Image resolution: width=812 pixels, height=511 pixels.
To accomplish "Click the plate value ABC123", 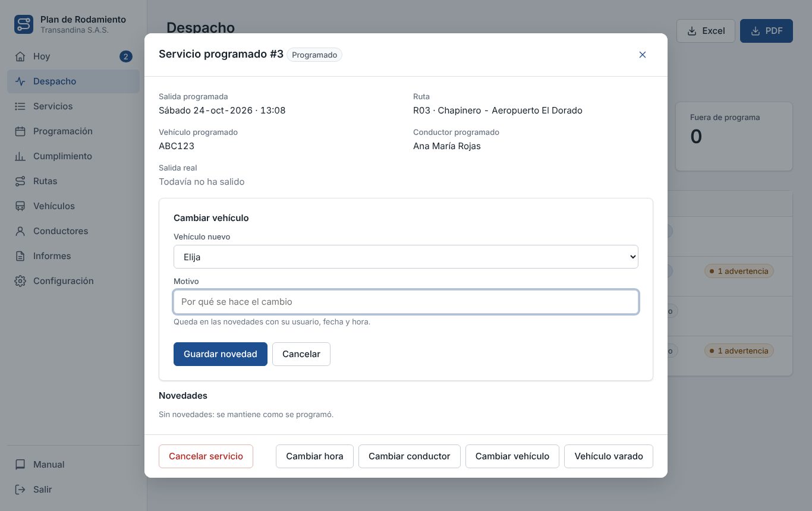I will pos(177,146).
